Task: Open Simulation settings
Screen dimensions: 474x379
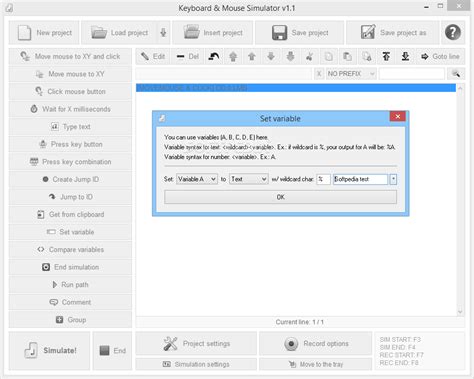Action: pos(196,364)
